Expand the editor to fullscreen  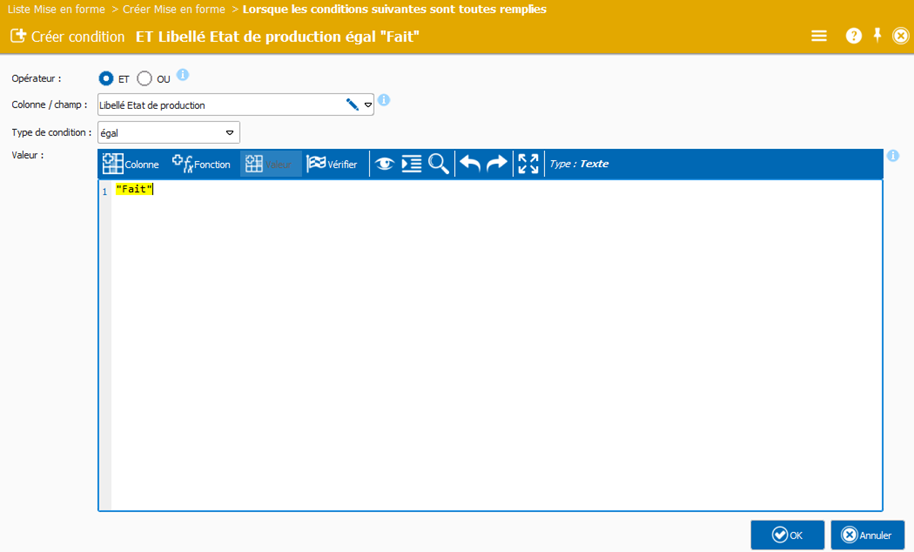528,164
